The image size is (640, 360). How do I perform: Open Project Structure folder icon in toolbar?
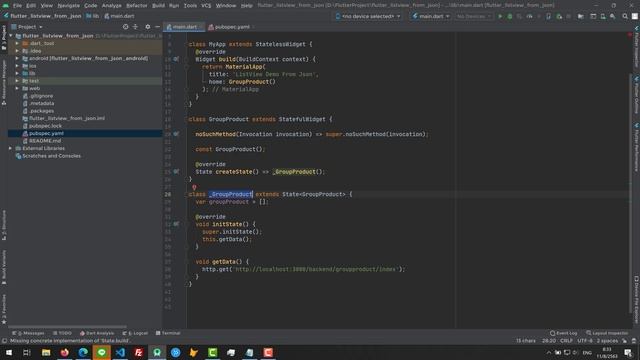click(580, 16)
